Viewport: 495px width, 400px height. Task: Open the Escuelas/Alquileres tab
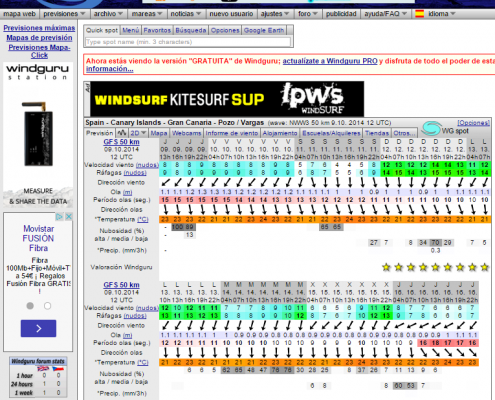tap(331, 133)
